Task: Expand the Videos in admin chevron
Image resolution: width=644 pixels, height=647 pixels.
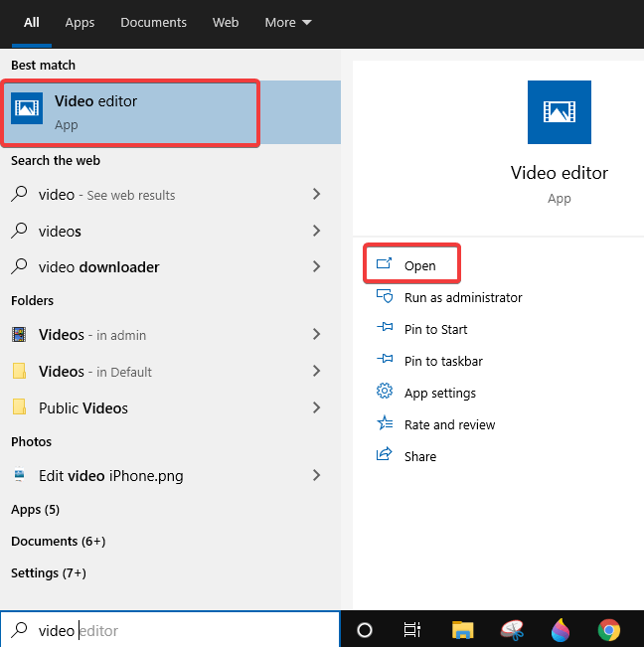Action: [316, 334]
